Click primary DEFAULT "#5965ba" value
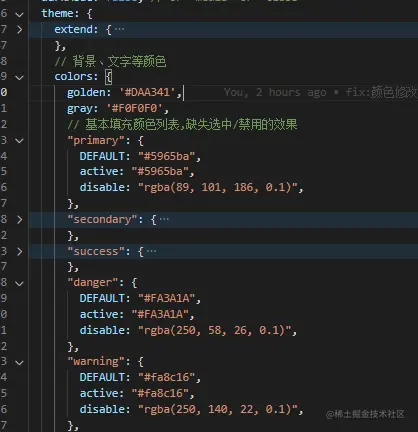This screenshot has height=432, width=418. [x=166, y=156]
